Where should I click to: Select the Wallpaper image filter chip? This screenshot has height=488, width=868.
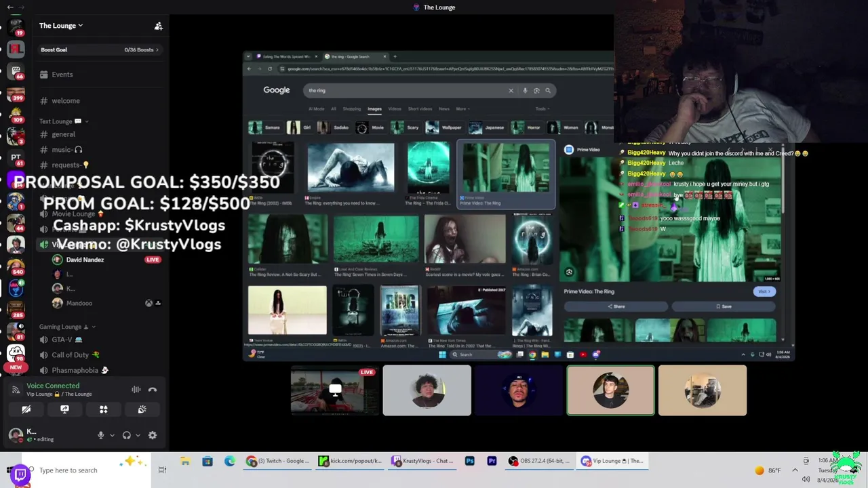click(443, 127)
